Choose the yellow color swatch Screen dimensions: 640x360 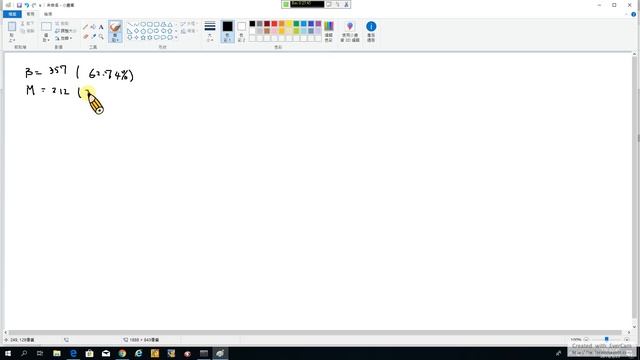coord(289,24)
